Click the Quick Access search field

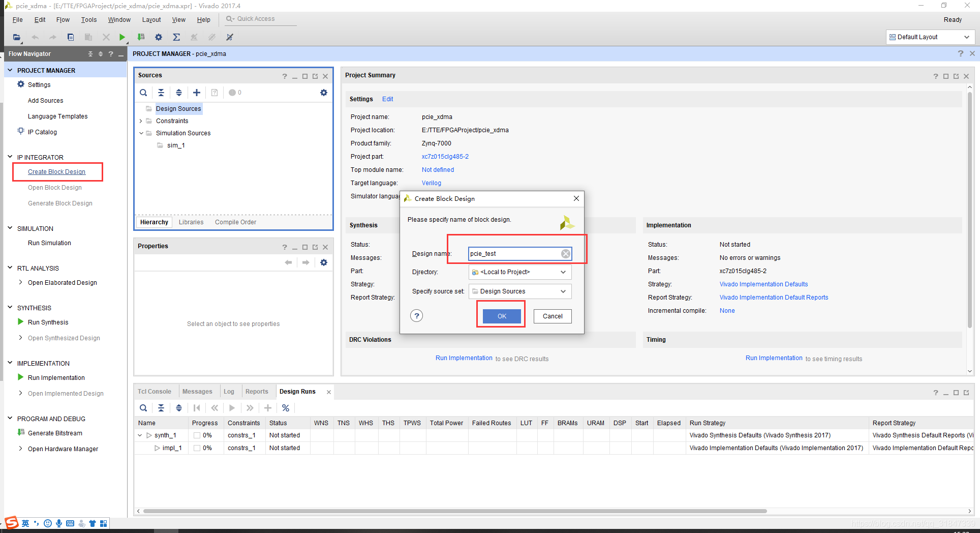pyautogui.click(x=260, y=19)
